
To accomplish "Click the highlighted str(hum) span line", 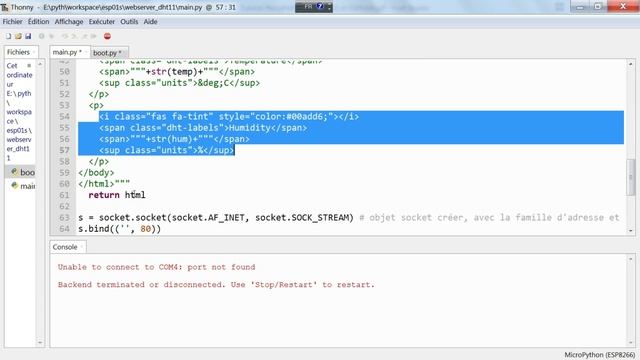I will 174,139.
